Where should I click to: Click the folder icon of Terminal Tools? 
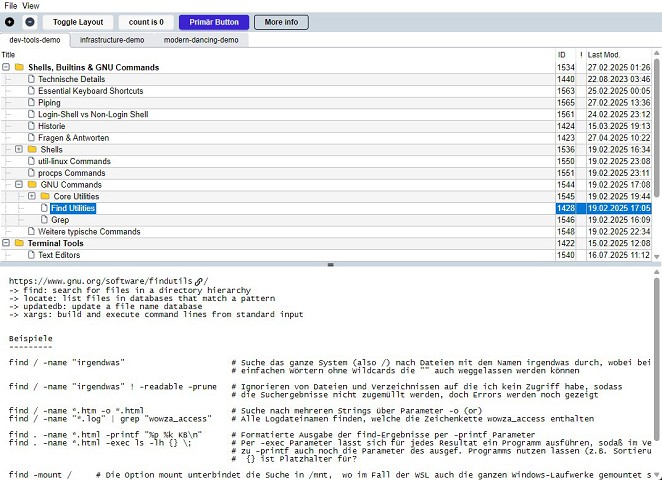[19, 243]
